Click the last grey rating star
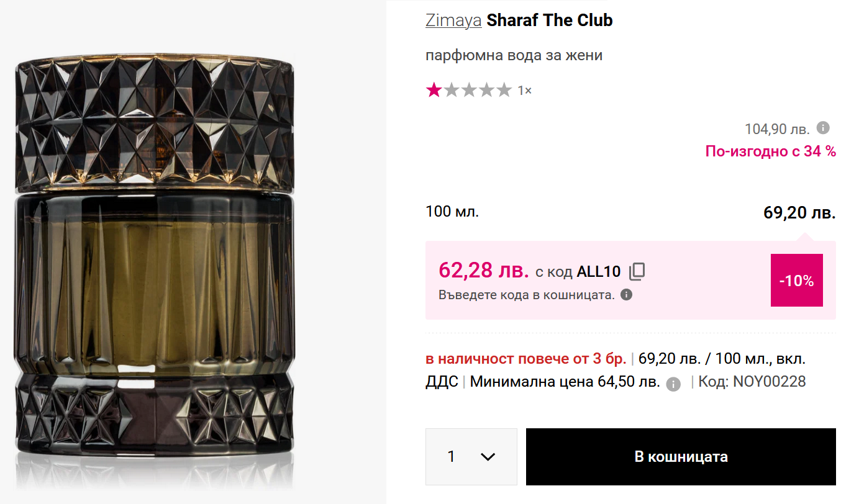Screen dimensions: 841x504 [x=504, y=91]
